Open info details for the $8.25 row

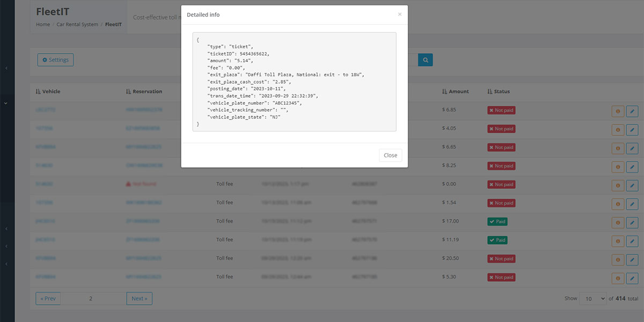tap(618, 166)
